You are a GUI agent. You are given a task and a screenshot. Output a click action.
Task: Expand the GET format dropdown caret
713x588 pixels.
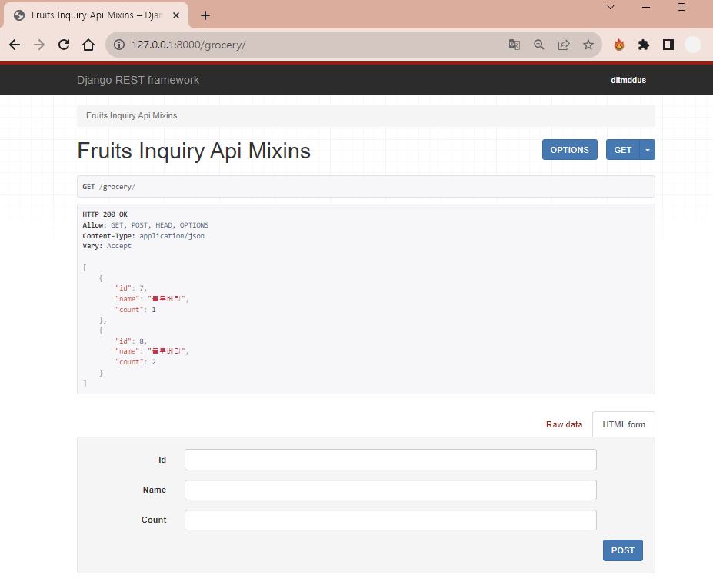click(647, 150)
